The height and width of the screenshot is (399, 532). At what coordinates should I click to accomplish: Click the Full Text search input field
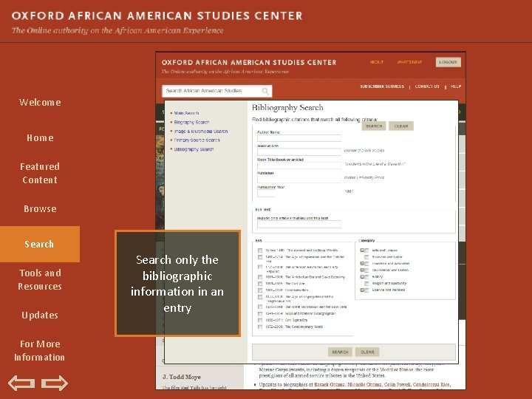[x=299, y=224]
